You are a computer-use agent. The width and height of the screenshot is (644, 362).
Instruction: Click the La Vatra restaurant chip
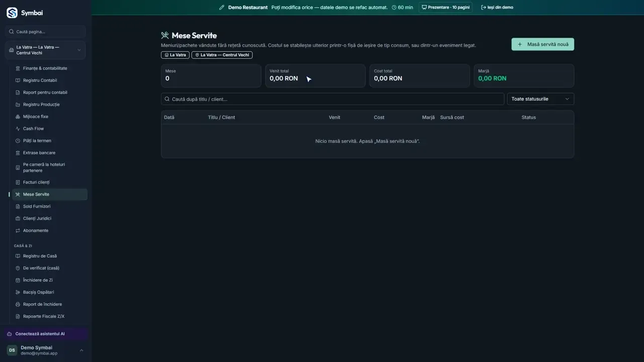coord(175,55)
